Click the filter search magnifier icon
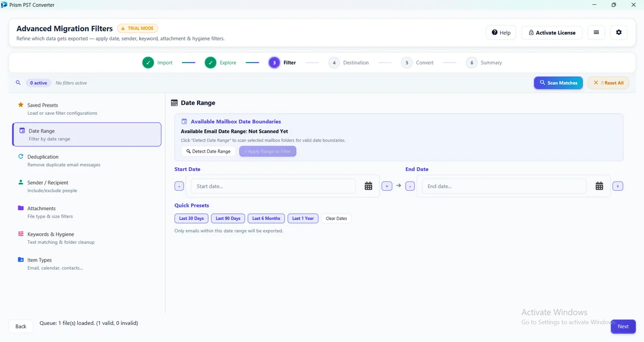 click(18, 83)
